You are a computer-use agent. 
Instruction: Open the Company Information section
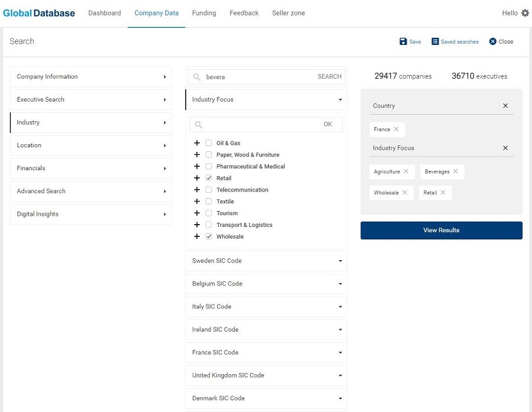(x=91, y=77)
